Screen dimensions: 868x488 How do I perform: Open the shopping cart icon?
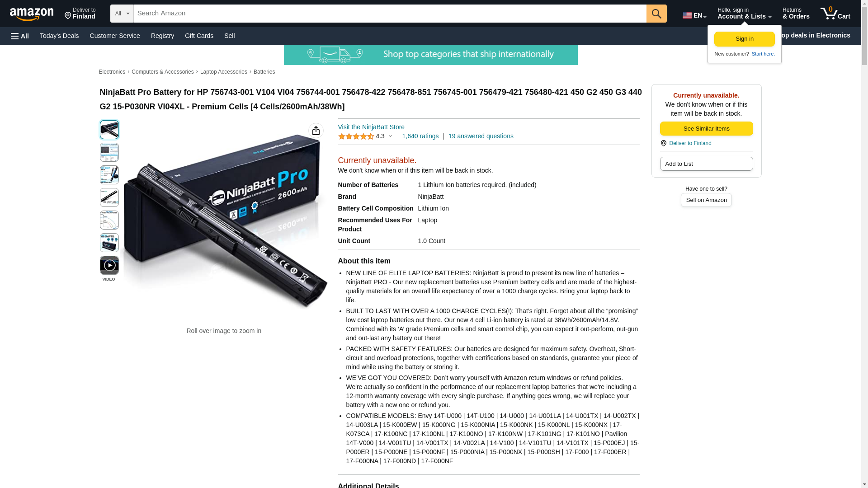click(x=835, y=14)
